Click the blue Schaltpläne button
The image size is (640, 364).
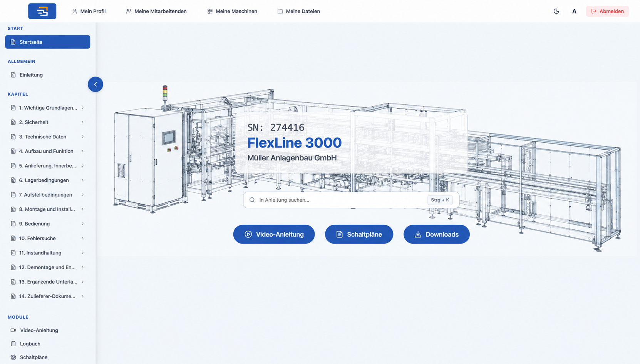(359, 234)
